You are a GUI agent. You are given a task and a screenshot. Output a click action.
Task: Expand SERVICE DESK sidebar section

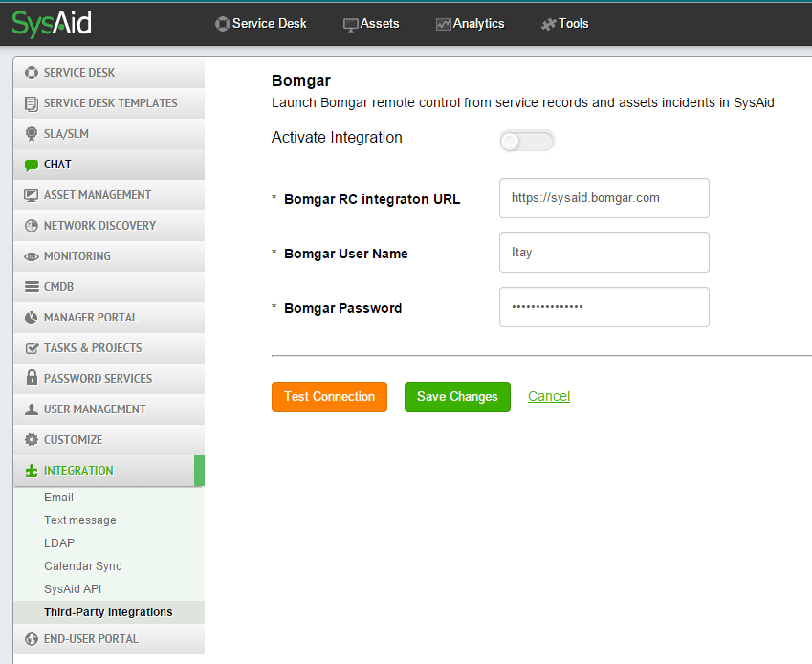coord(109,73)
